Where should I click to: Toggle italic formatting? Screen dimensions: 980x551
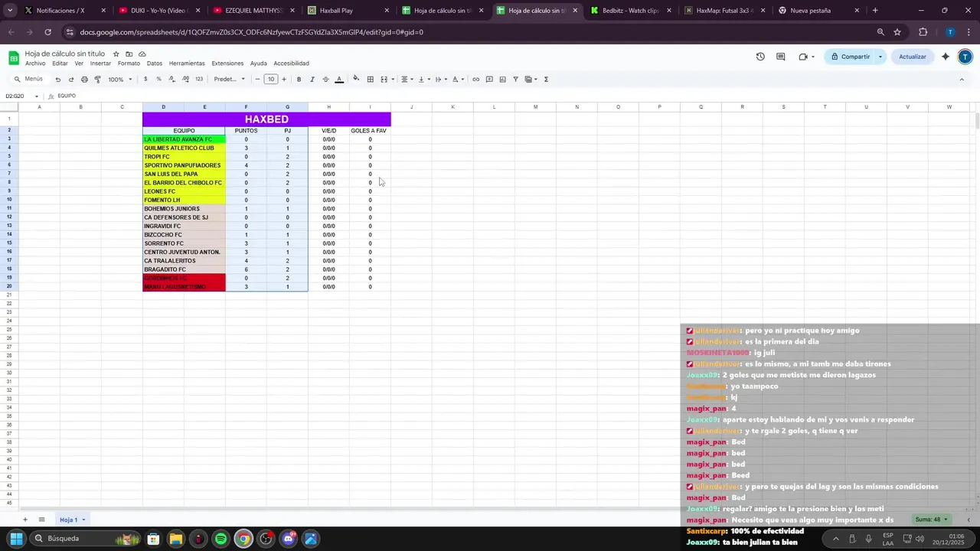coord(312,80)
